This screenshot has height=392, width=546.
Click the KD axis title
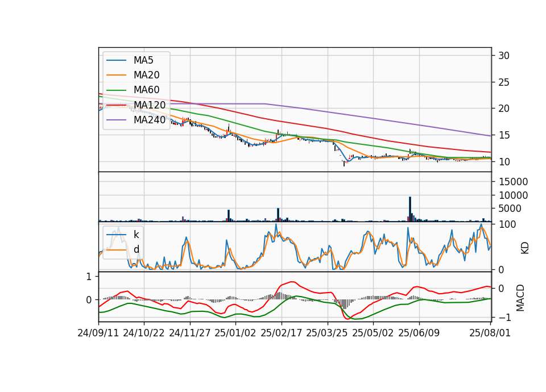pyautogui.click(x=525, y=248)
